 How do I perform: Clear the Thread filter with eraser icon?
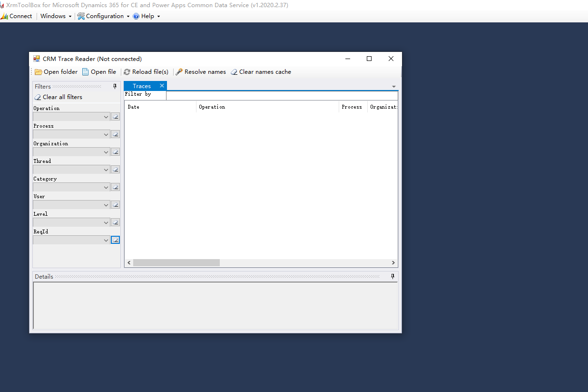click(115, 170)
